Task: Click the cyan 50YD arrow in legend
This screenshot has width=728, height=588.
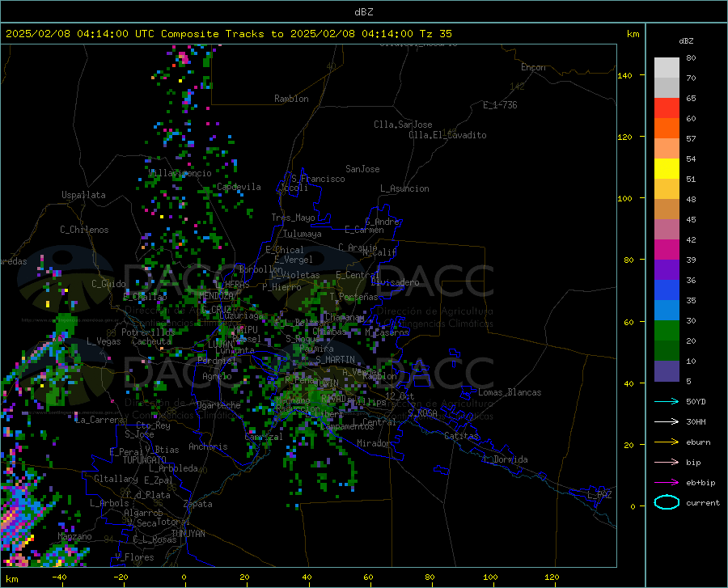Action: point(667,401)
